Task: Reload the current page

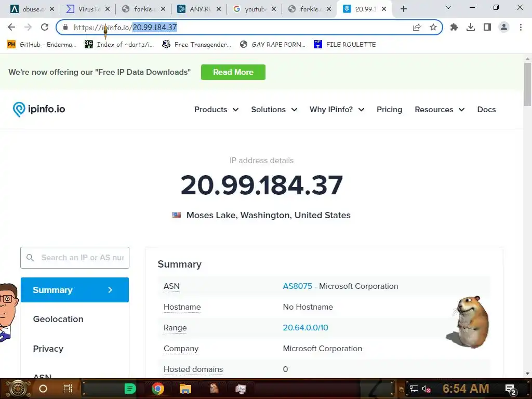Action: 45,27
